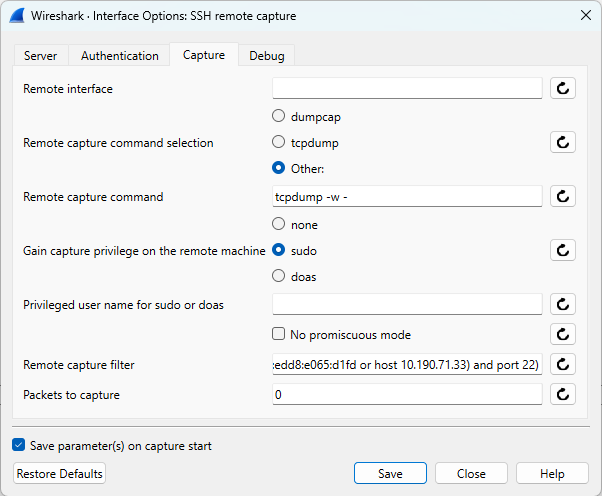Reset Remote capture command selection to default
This screenshot has width=602, height=496.
coord(562,142)
